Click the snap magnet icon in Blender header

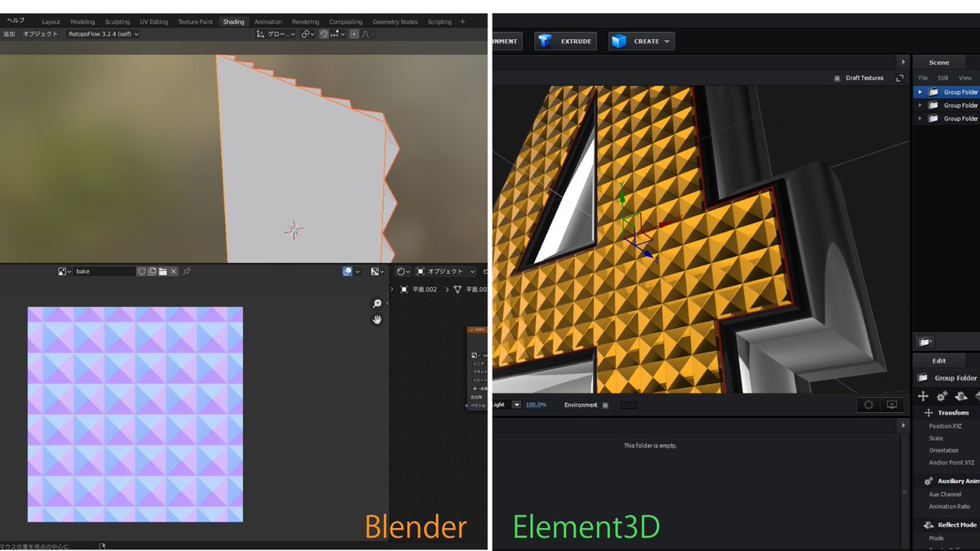(x=323, y=33)
